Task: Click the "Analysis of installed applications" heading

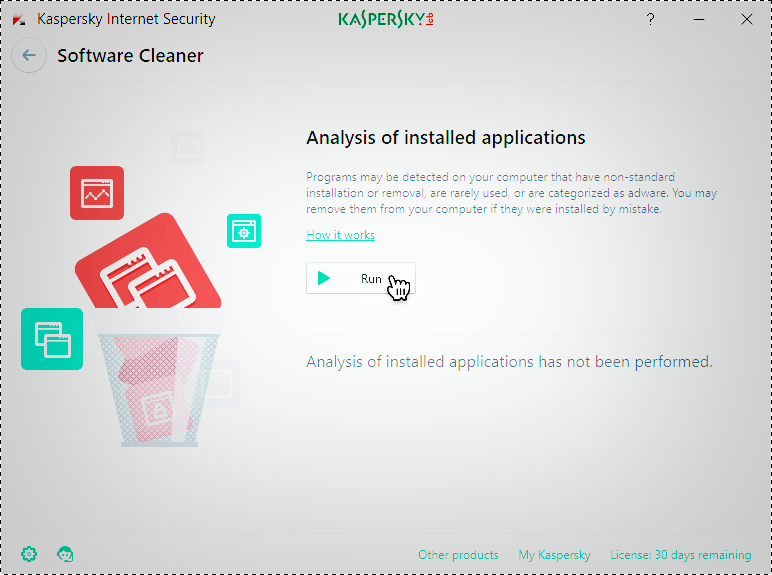Action: pyautogui.click(x=445, y=138)
